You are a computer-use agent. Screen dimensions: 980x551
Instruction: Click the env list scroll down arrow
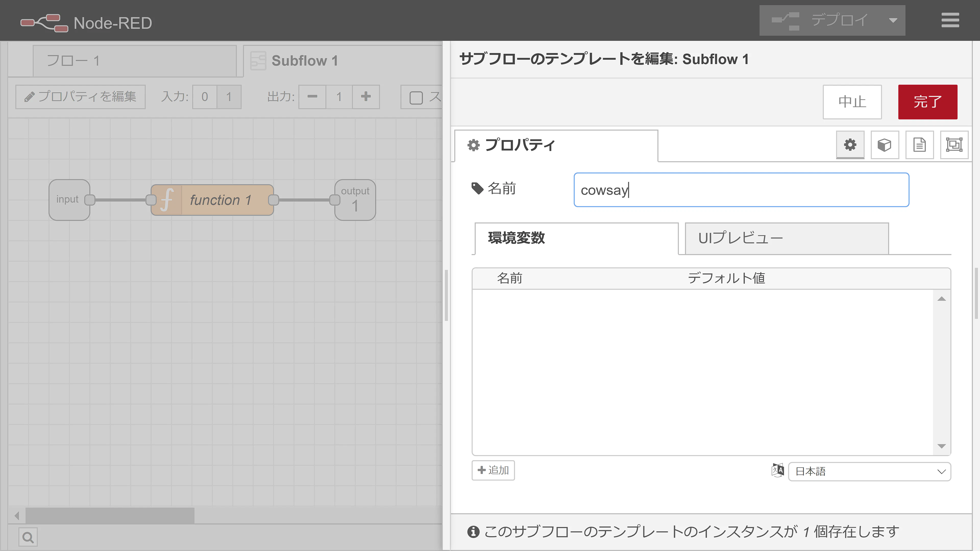coord(941,446)
